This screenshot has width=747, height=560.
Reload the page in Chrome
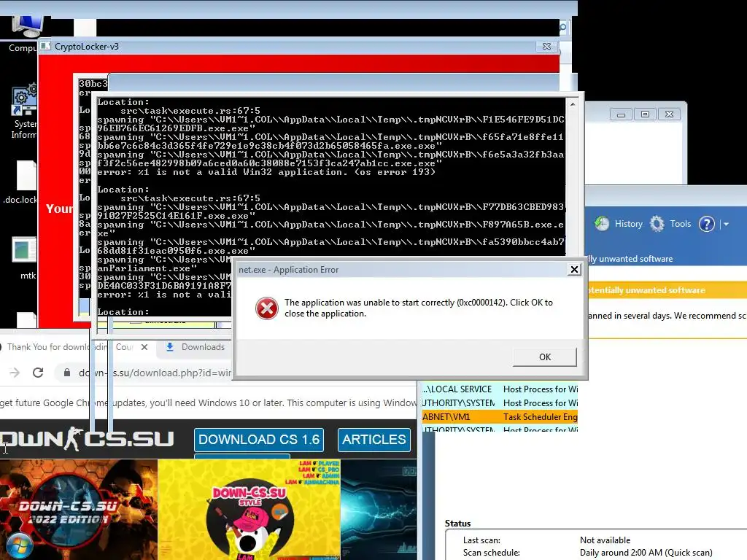tap(38, 373)
